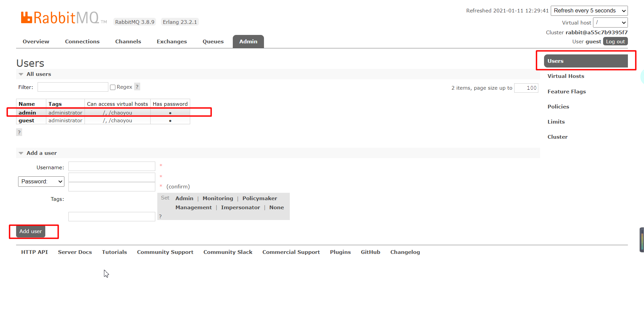Set the Policymaker tag
644x312 pixels.
coord(260,198)
